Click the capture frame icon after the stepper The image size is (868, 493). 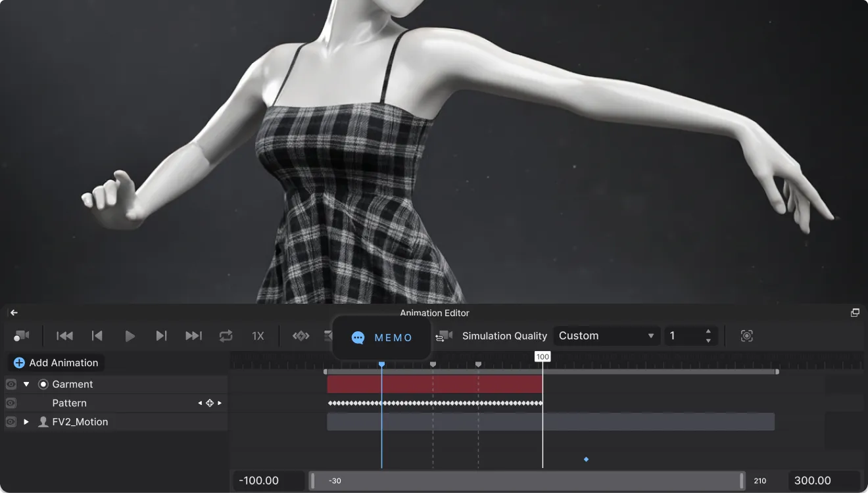(747, 335)
